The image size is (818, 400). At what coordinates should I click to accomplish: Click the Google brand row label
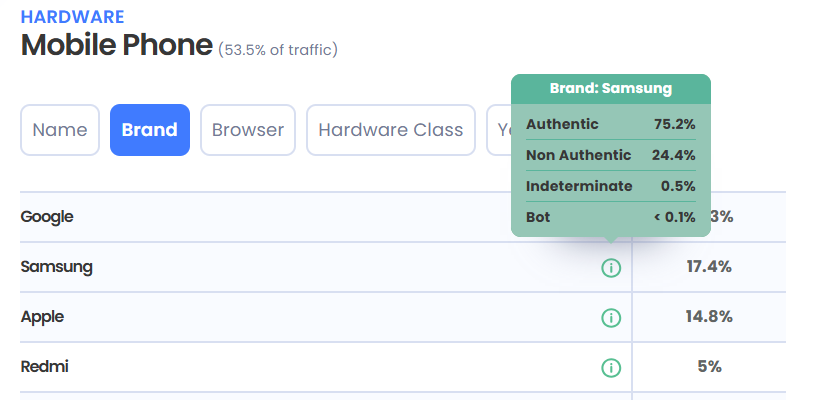[47, 216]
